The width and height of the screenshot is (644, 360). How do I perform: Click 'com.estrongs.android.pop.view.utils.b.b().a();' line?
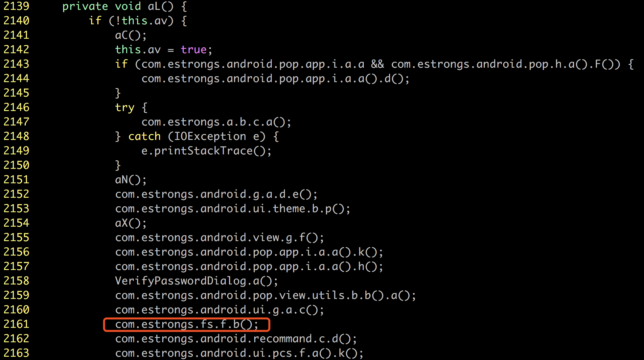click(265, 296)
